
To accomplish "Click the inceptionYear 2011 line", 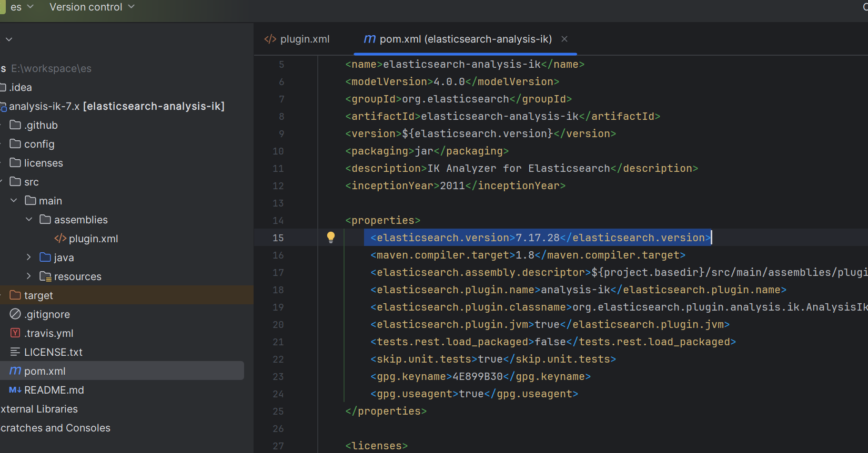I will coord(455,186).
